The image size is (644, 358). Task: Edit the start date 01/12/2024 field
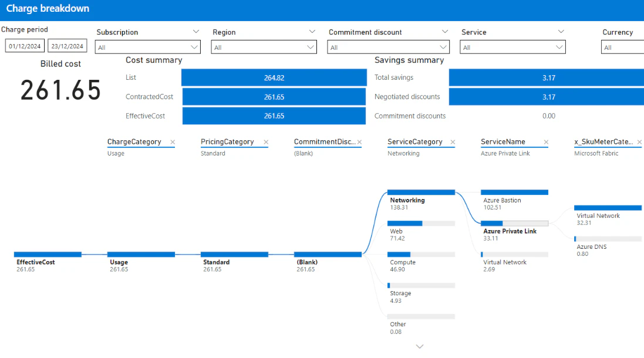pyautogui.click(x=25, y=46)
